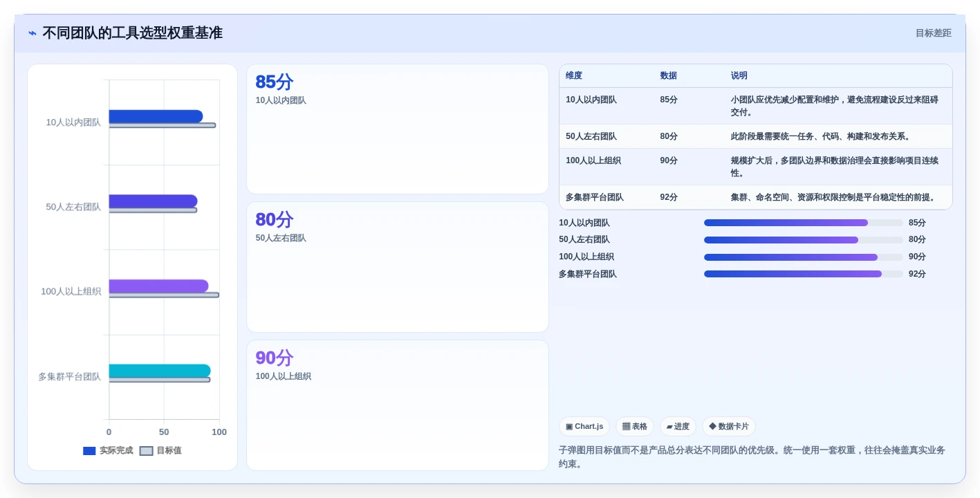Viewport: 980px width, 498px height.
Task: Click description starting 小团队应优先减少配置
Action: point(835,106)
